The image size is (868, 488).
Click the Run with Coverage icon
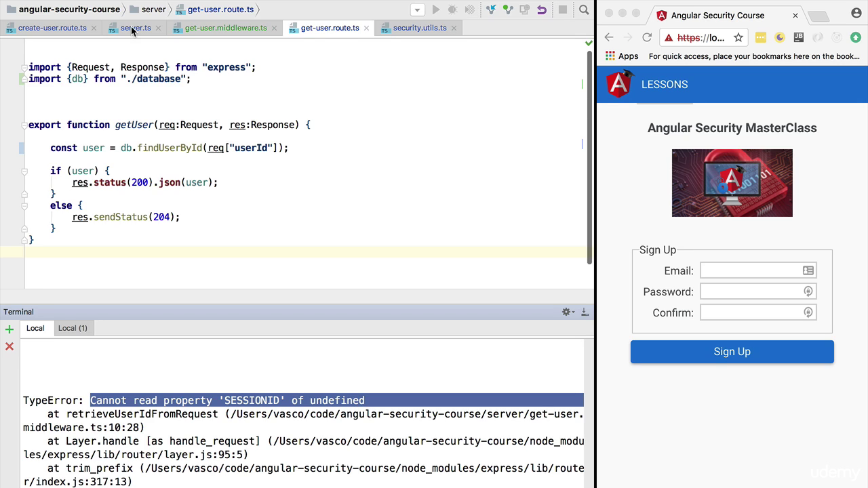coord(469,9)
